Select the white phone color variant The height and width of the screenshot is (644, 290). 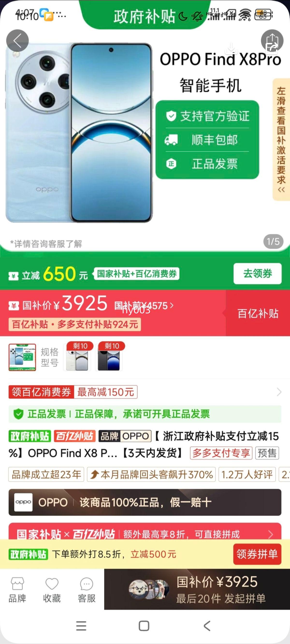pyautogui.click(x=77, y=357)
